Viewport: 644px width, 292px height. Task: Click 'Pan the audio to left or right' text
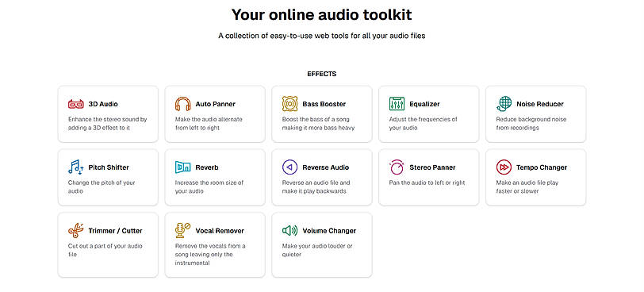[427, 182]
